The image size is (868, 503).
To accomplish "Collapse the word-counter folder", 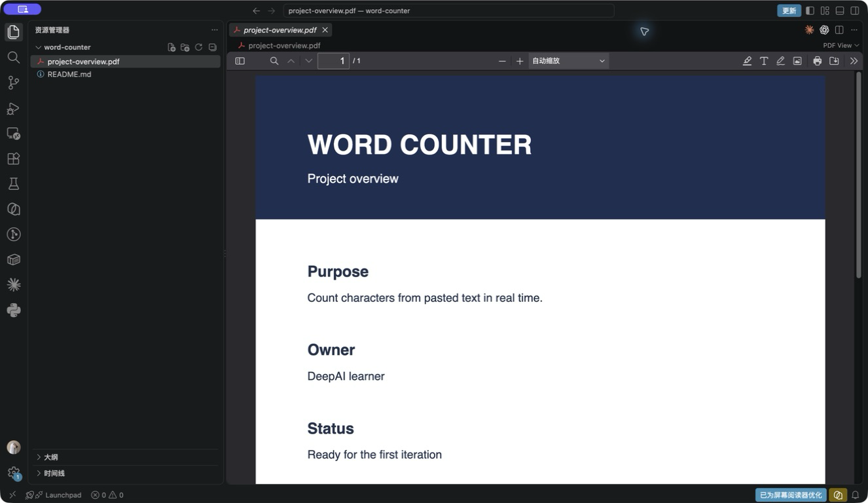I will click(67, 47).
